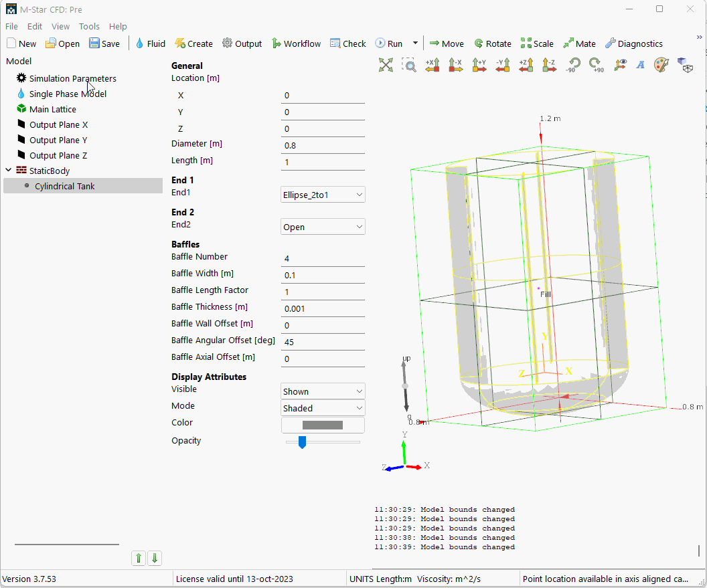707x588 pixels.
Task: Set camera to -Y view
Action: (503, 65)
